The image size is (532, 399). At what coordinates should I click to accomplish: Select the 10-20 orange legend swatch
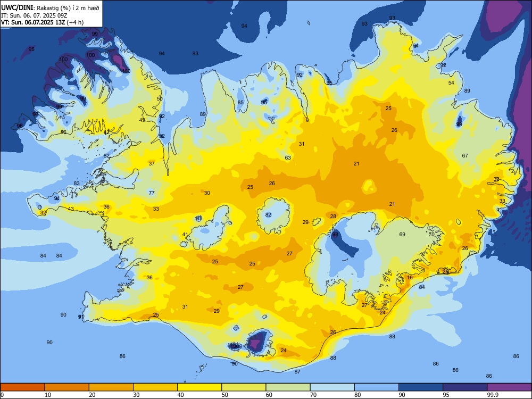tap(67, 387)
